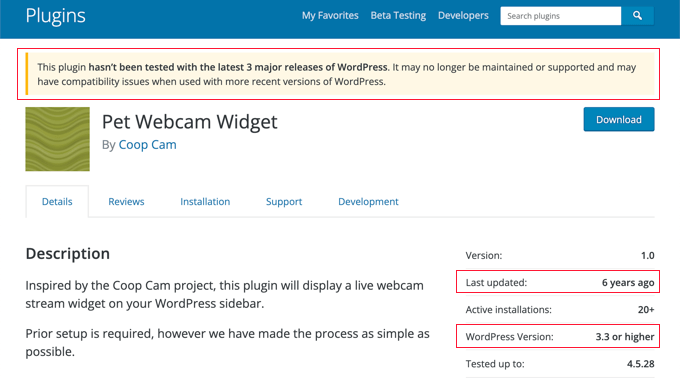Click the Tested up to value

tap(641, 364)
